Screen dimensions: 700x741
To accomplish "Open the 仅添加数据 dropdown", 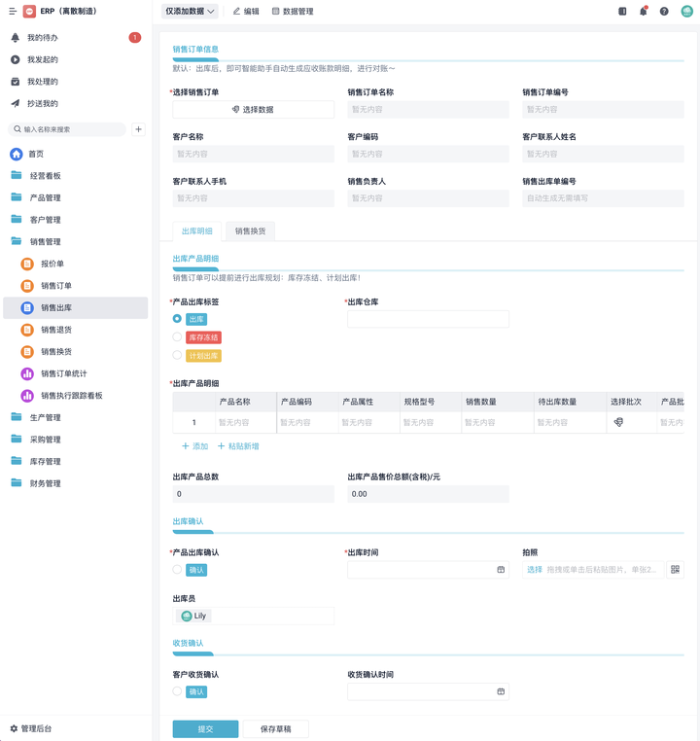I will point(190,12).
